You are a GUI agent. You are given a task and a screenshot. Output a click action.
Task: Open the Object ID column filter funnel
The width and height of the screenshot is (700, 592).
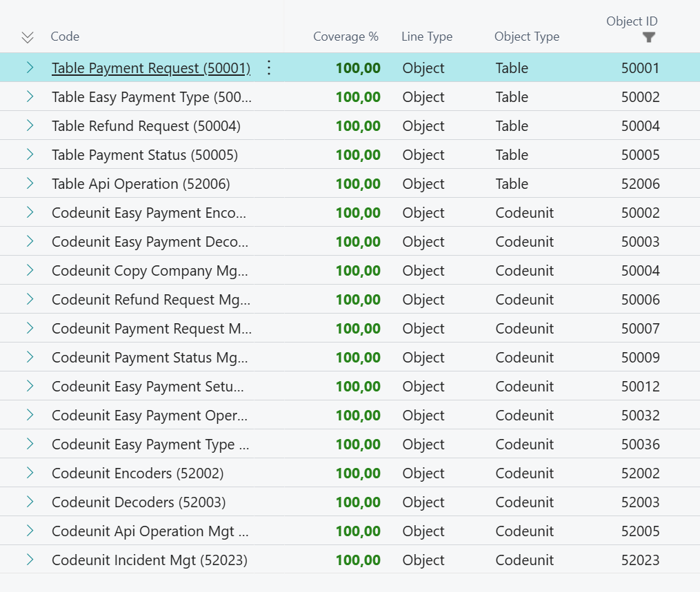[649, 37]
